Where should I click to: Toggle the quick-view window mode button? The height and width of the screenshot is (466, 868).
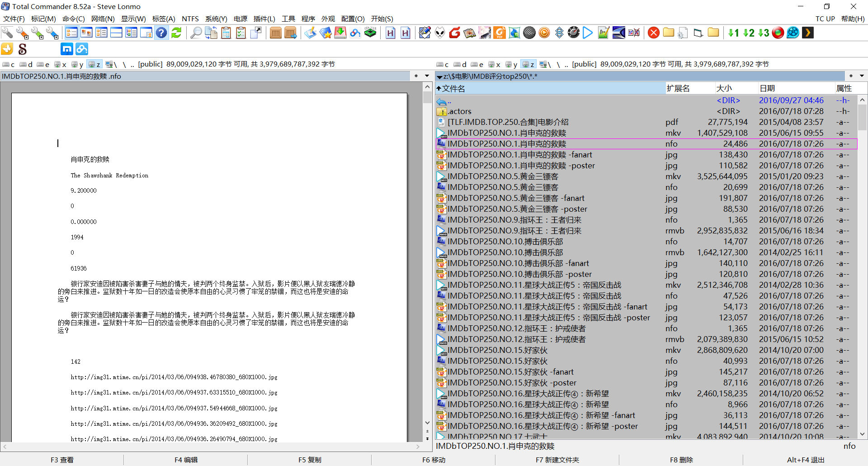click(146, 33)
